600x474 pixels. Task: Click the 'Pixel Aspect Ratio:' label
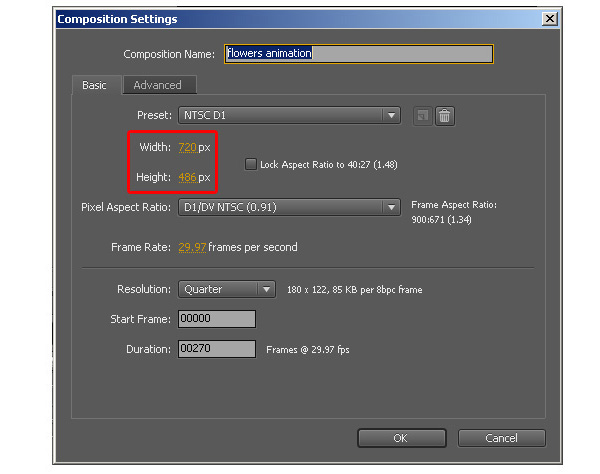click(126, 207)
